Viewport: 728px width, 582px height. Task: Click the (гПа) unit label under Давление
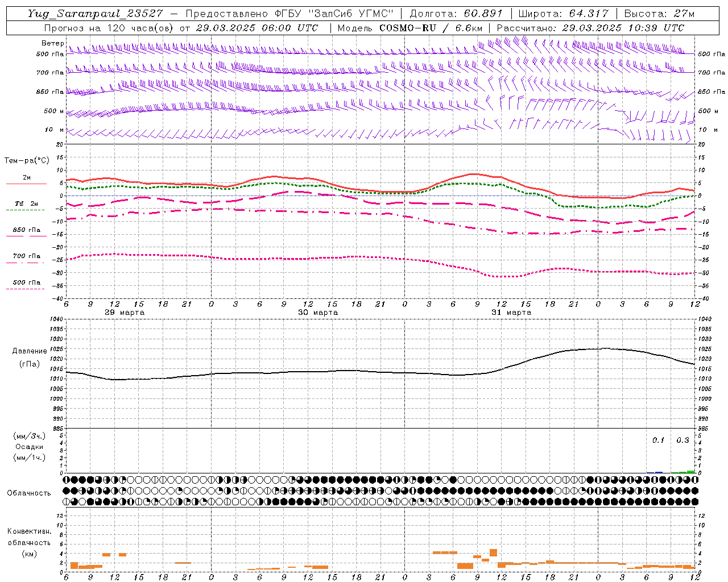tap(30, 364)
